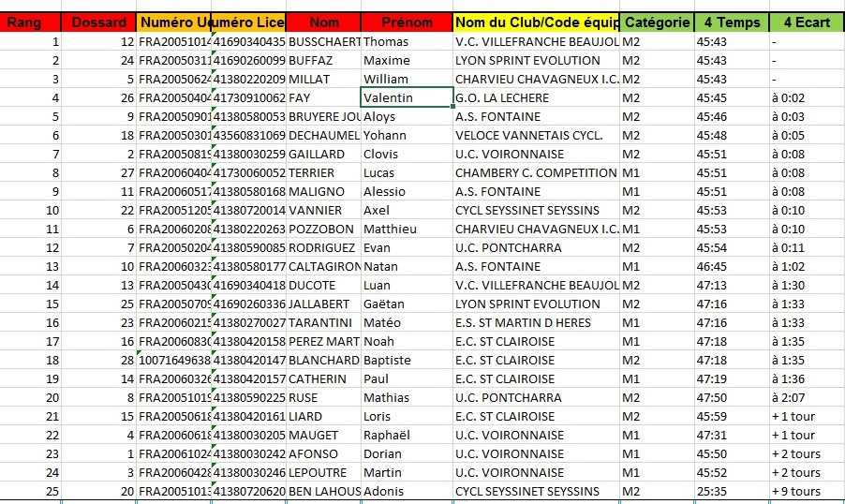Click time cell 46:45
This screenshot has height=504, width=845.
click(x=732, y=266)
